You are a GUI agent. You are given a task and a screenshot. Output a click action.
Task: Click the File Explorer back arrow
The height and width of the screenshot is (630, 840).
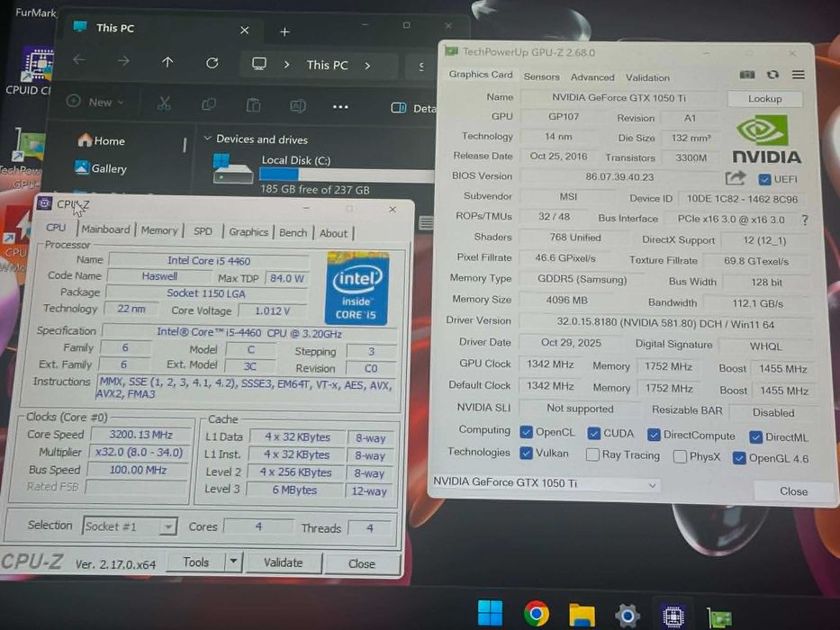(79, 60)
